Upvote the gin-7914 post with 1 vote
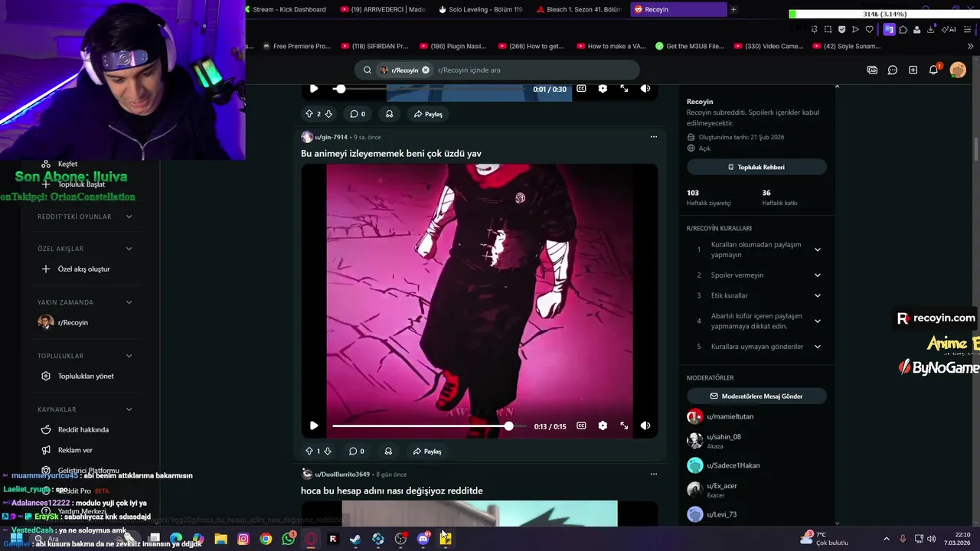 [309, 452]
